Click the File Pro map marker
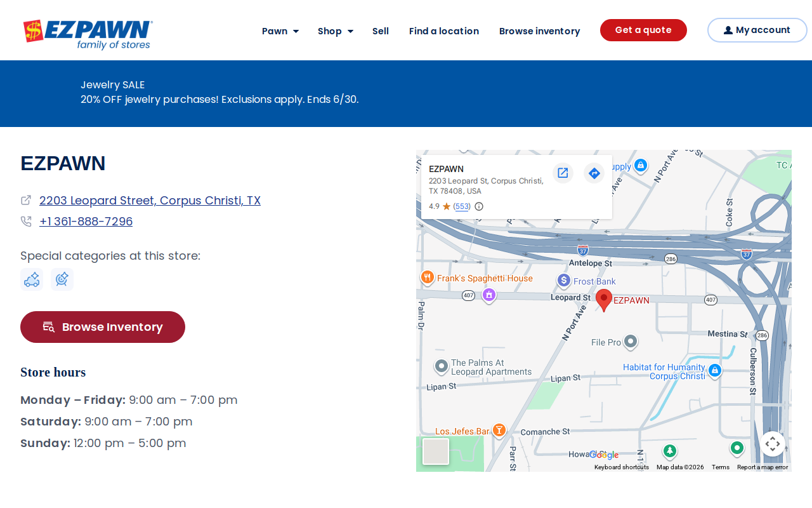 pyautogui.click(x=630, y=342)
